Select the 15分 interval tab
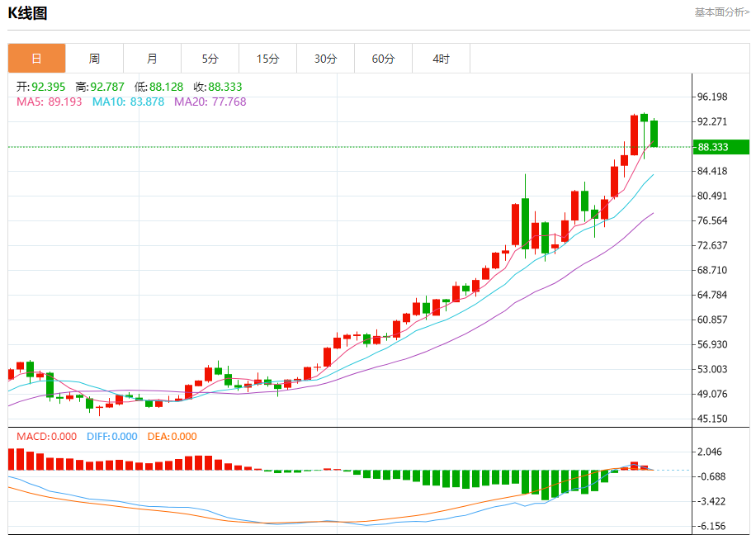This screenshot has height=535, width=756. click(x=267, y=59)
